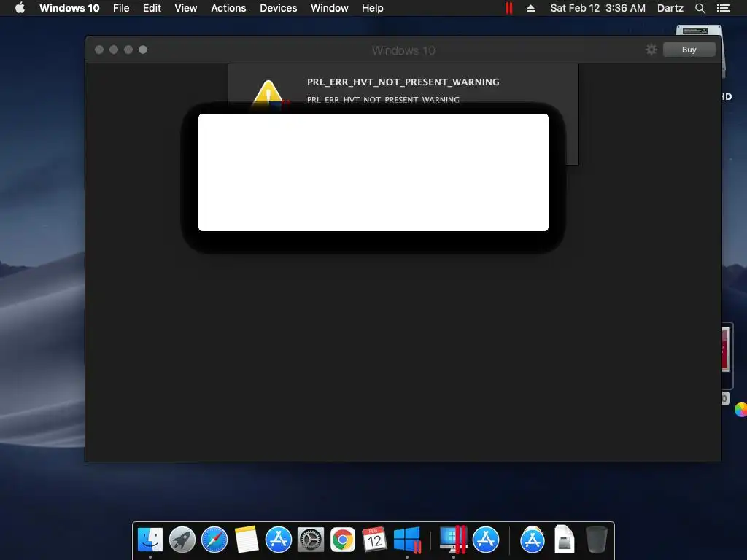The image size is (747, 560).
Task: Click the Parallels icon in the menu bar
Action: 508,8
